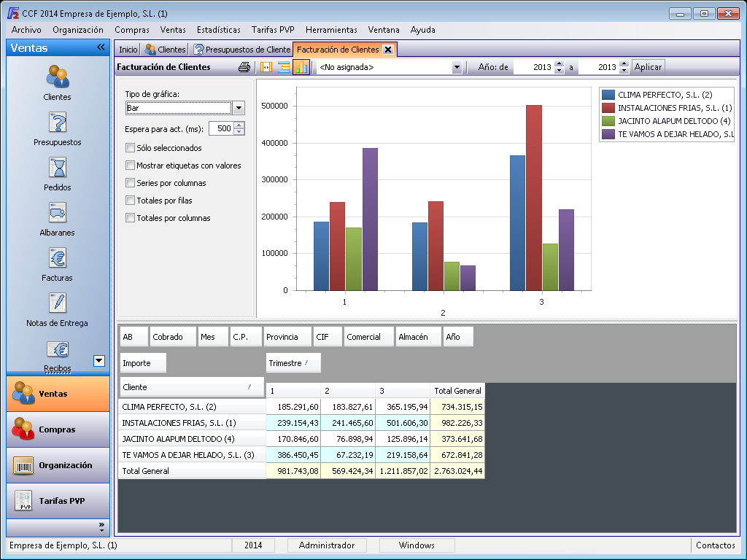Click Contactos in the status bar
This screenshot has height=560, width=747.
[x=715, y=545]
